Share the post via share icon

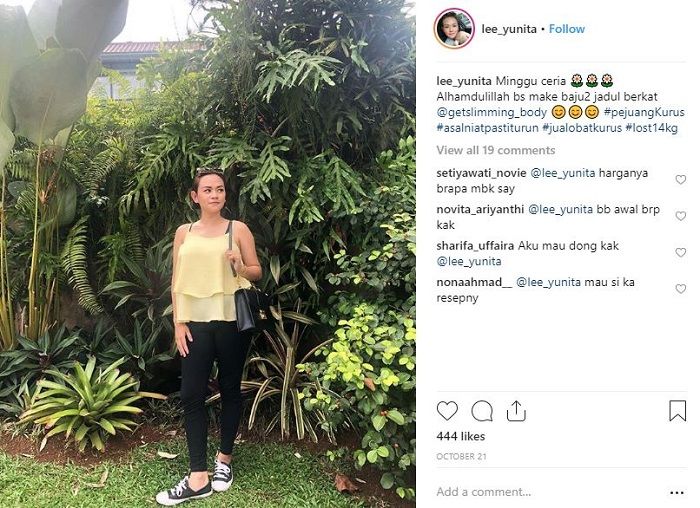click(516, 411)
